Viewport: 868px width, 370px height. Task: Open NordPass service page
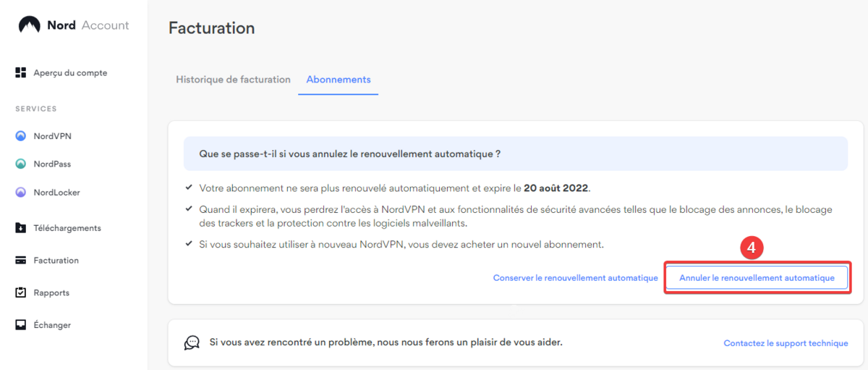point(52,164)
